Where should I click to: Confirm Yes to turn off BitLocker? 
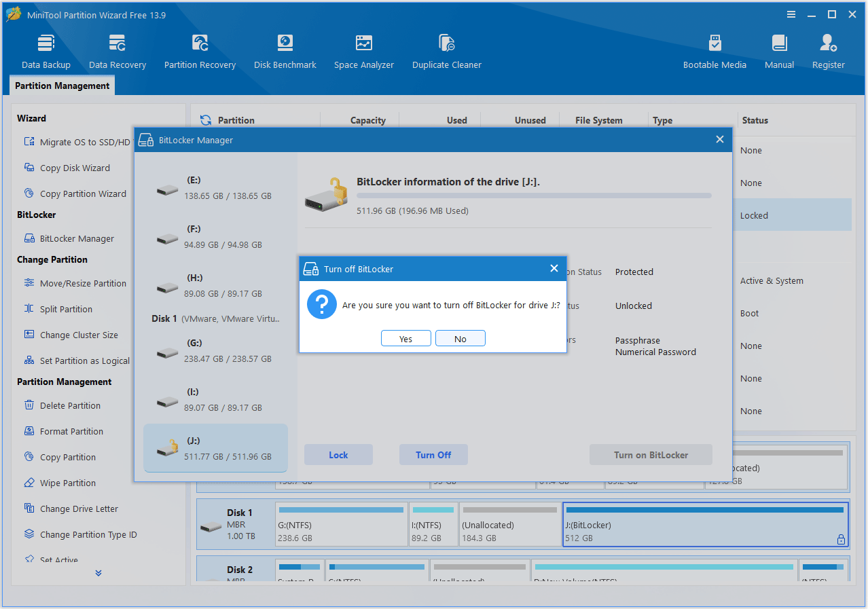pyautogui.click(x=406, y=339)
